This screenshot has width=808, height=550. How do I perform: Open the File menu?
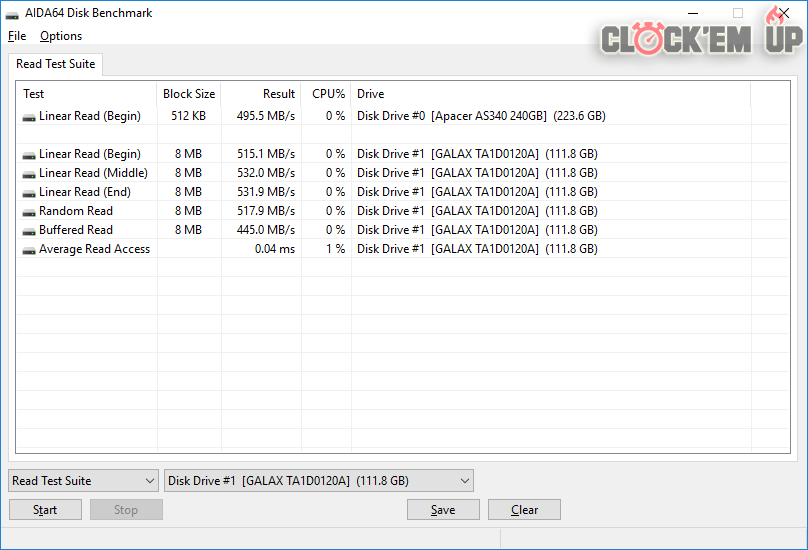coord(16,36)
